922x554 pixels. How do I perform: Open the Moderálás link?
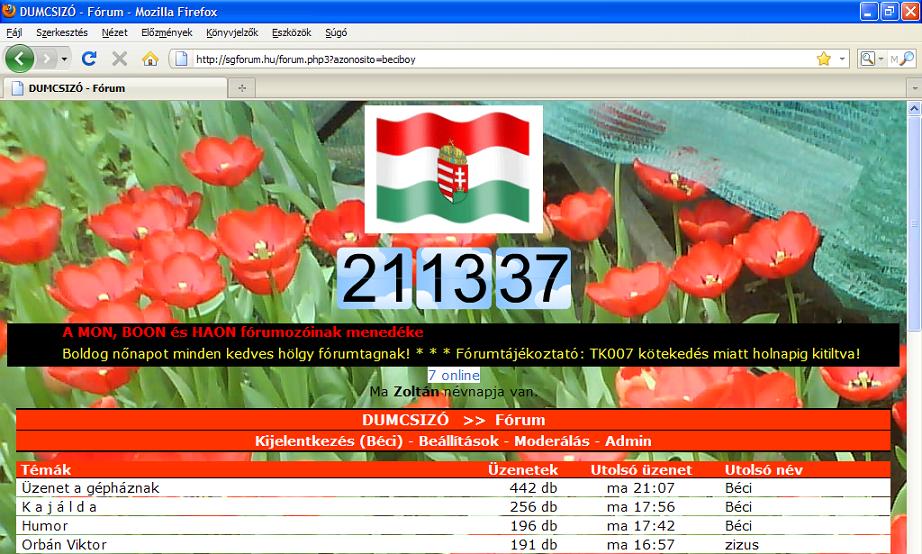pos(552,441)
